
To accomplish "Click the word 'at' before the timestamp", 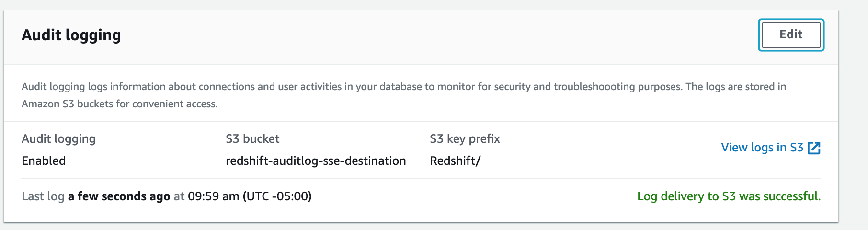I will 179,196.
